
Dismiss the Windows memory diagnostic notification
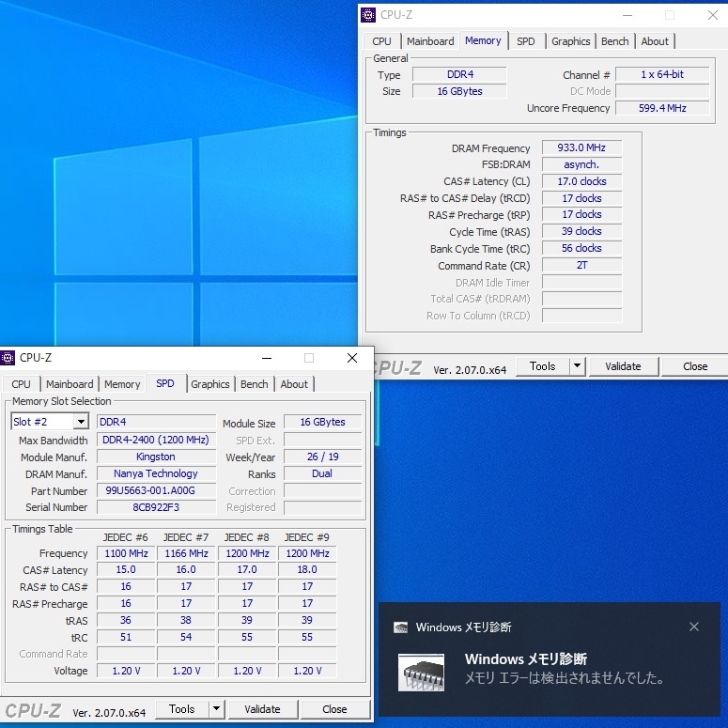pyautogui.click(x=694, y=627)
